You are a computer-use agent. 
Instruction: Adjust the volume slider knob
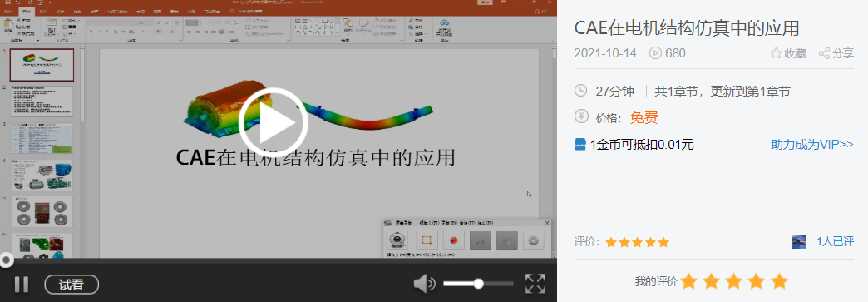[478, 284]
